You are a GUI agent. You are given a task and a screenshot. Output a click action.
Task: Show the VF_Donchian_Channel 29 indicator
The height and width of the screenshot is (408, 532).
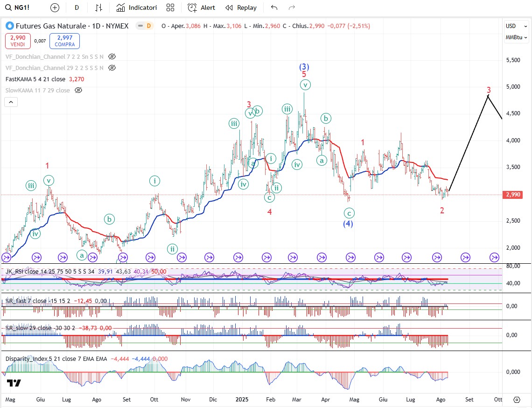(x=112, y=68)
